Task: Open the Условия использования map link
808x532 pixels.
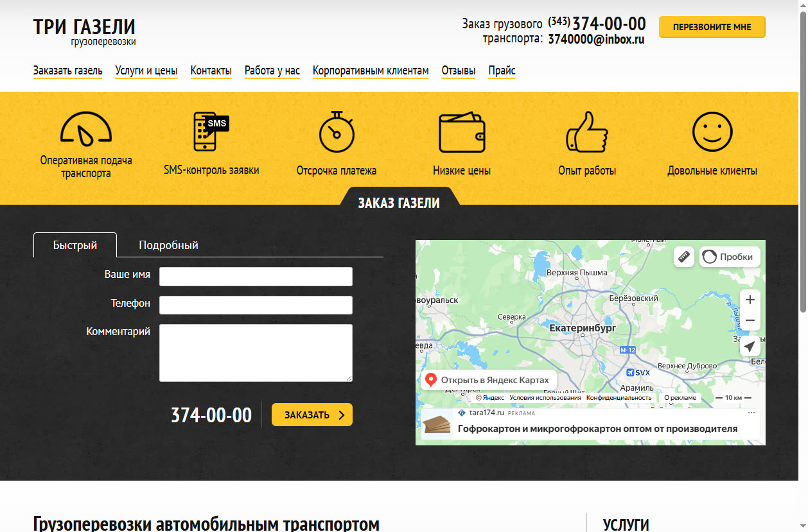Action: [x=545, y=398]
